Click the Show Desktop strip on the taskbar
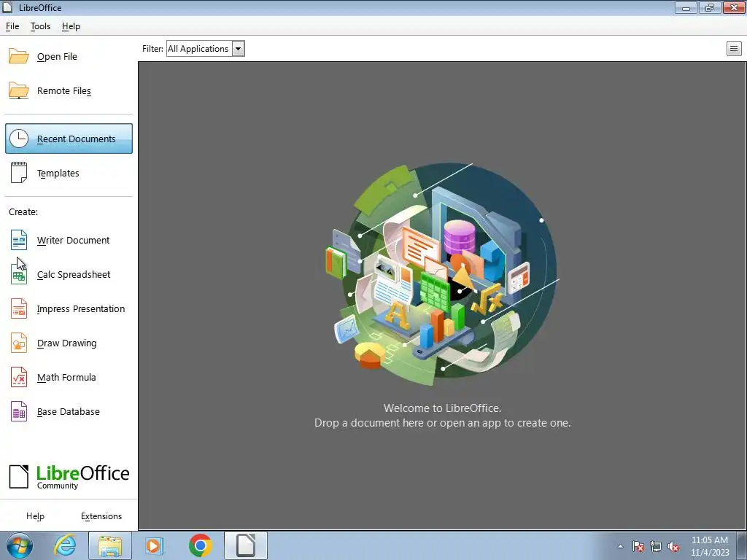Screen dimensions: 747x560 pos(742,545)
